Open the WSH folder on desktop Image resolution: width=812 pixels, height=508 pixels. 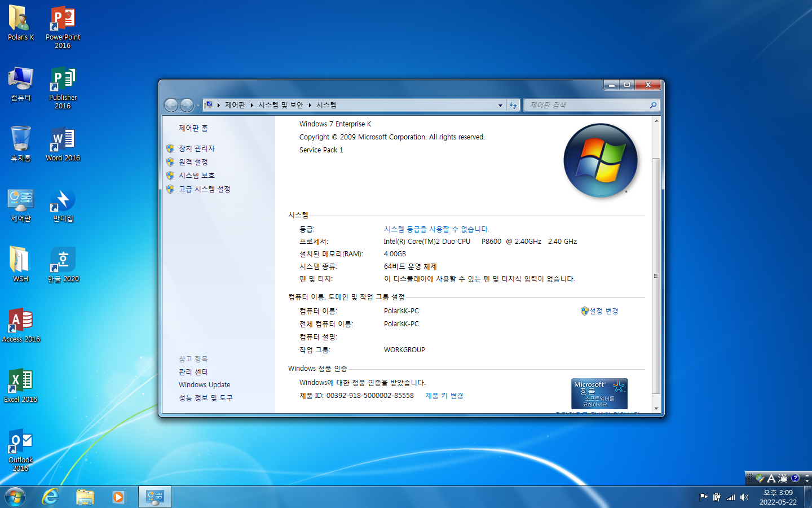20,264
